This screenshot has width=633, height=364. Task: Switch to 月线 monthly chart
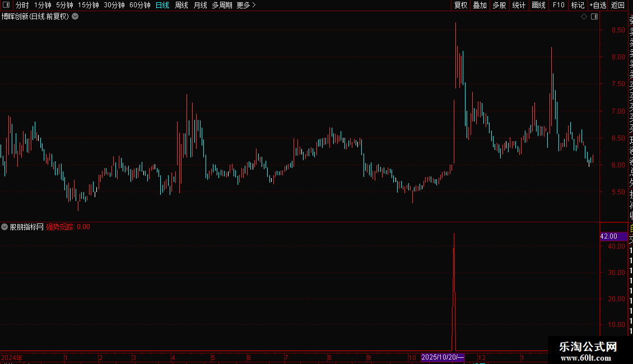click(200, 5)
